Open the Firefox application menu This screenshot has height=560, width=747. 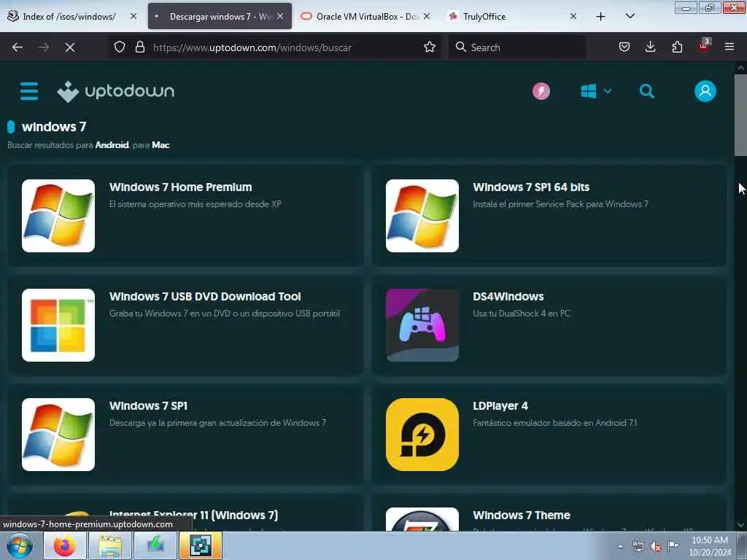[729, 47]
